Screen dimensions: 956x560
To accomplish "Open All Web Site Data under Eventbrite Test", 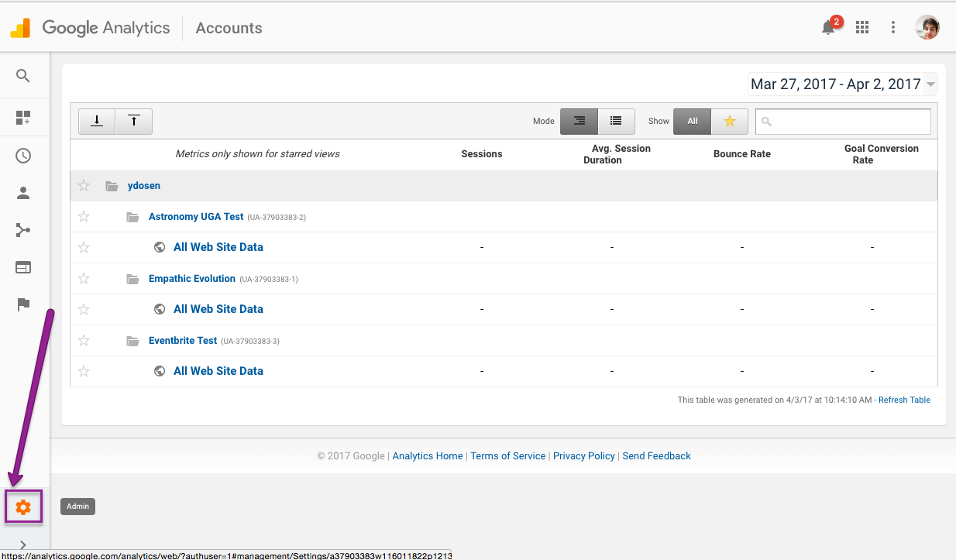I will coord(218,371).
